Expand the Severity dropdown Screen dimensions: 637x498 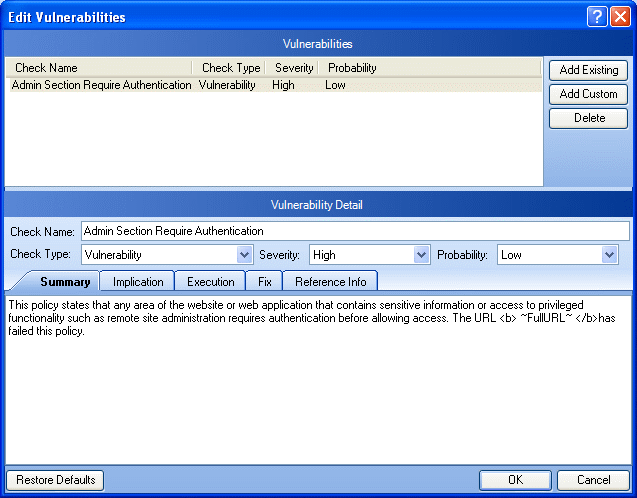pos(421,255)
